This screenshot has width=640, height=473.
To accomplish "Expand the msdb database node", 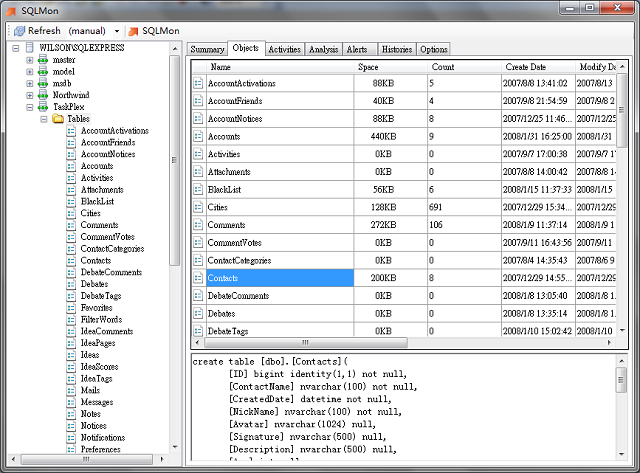I will click(28, 84).
